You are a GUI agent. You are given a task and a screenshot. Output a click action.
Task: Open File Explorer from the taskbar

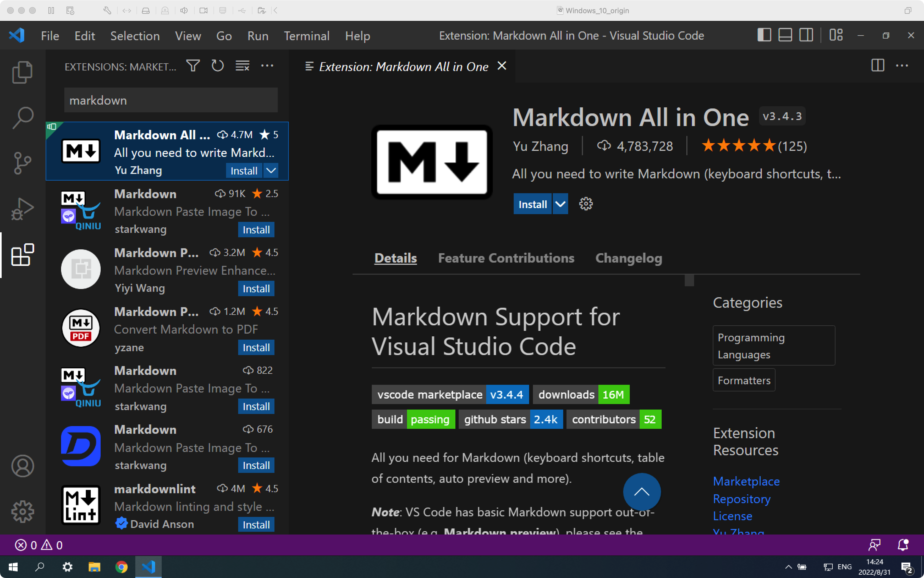94,566
